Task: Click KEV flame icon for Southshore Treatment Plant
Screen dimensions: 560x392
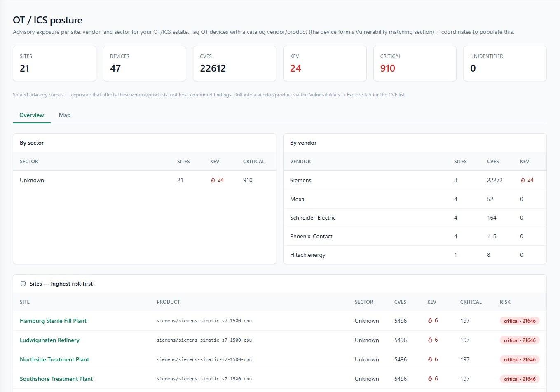Action: point(430,379)
